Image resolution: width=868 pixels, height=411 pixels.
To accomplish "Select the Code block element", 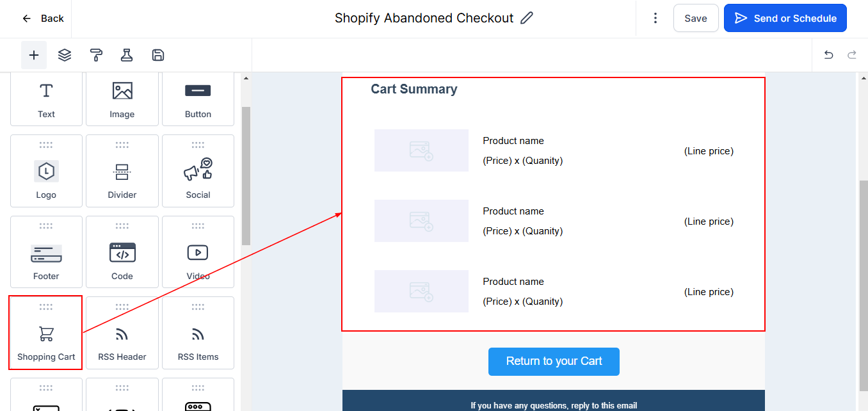I will 122,253.
